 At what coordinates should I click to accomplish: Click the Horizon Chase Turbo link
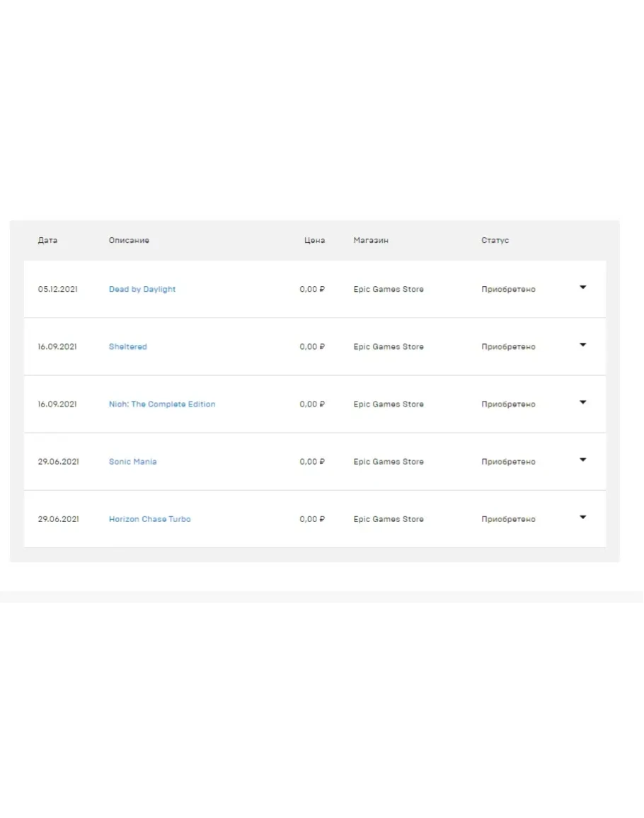pyautogui.click(x=150, y=519)
